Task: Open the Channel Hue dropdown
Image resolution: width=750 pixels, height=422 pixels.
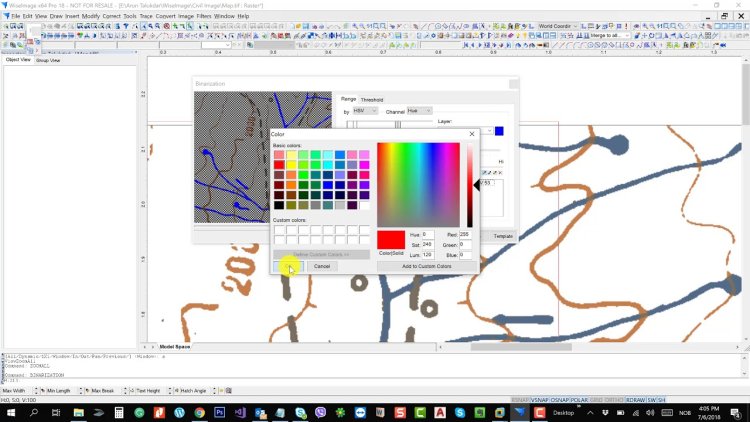Action: pyautogui.click(x=419, y=111)
